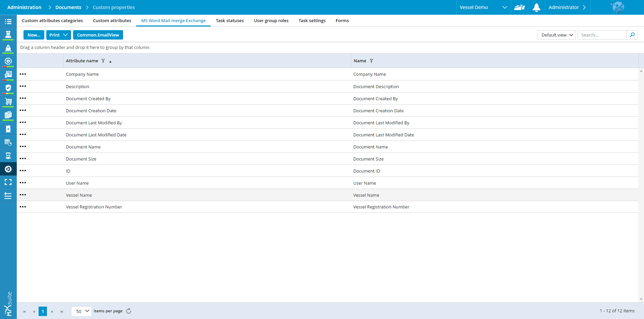Toggle fullscreen mode from sidebar

coord(8,182)
